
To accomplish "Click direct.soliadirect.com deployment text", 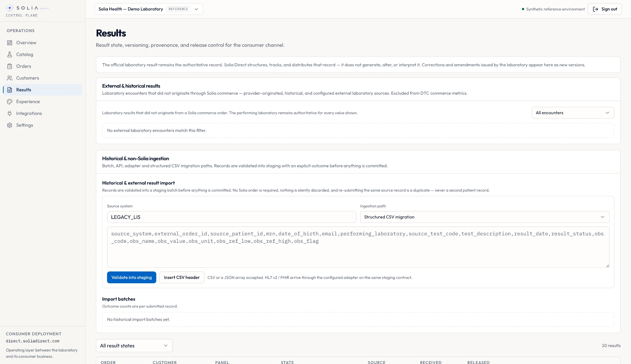I will (x=33, y=341).
